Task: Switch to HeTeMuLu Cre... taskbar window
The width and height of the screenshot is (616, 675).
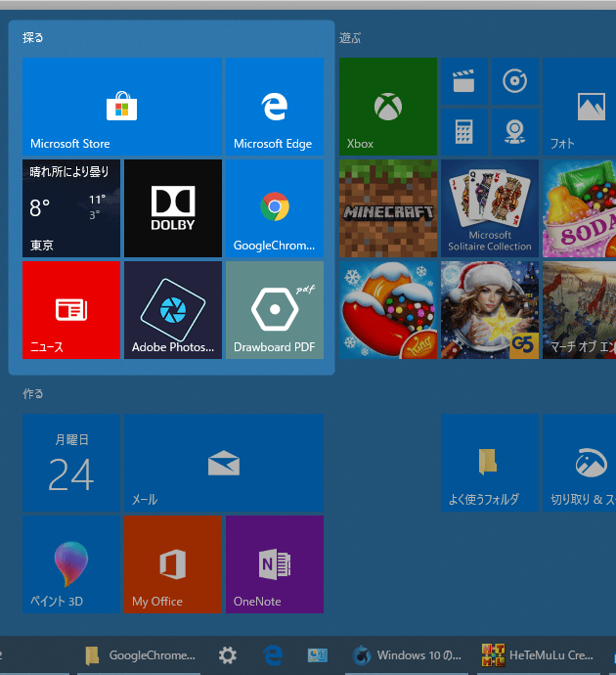Action: click(538, 655)
